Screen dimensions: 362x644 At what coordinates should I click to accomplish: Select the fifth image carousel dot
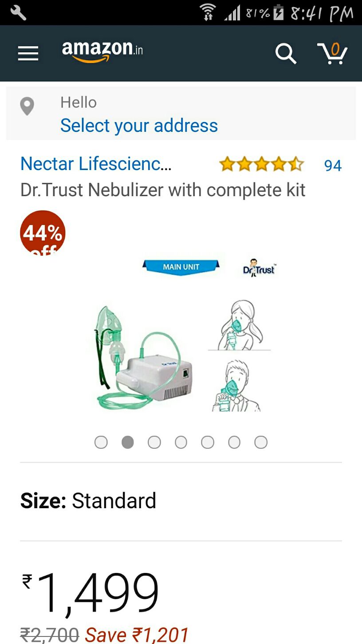tap(208, 442)
